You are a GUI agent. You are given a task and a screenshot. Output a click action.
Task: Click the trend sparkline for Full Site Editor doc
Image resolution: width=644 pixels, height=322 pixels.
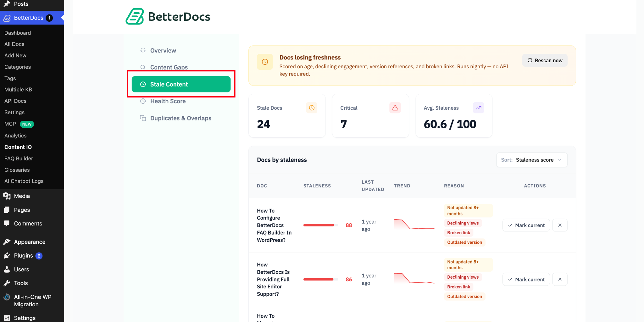coord(414,278)
